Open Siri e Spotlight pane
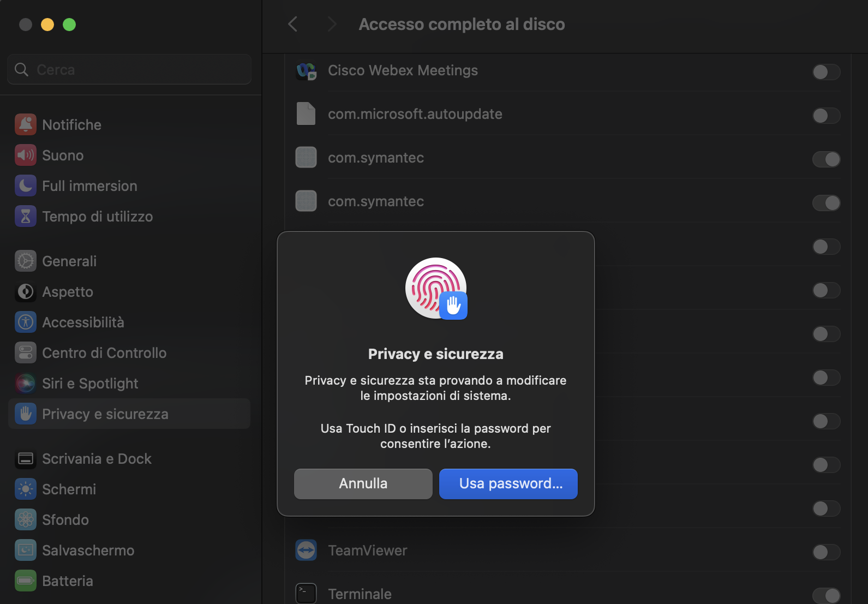The width and height of the screenshot is (868, 604). pyautogui.click(x=129, y=384)
